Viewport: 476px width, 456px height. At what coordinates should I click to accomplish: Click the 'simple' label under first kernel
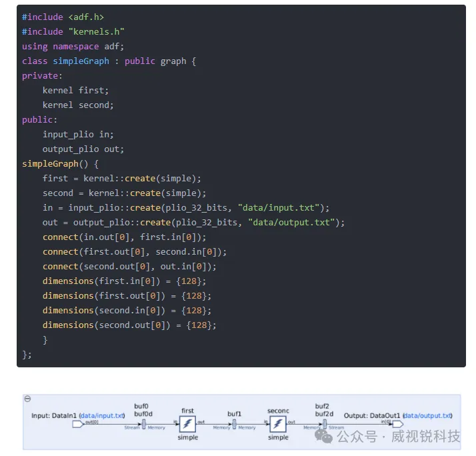coord(187,437)
